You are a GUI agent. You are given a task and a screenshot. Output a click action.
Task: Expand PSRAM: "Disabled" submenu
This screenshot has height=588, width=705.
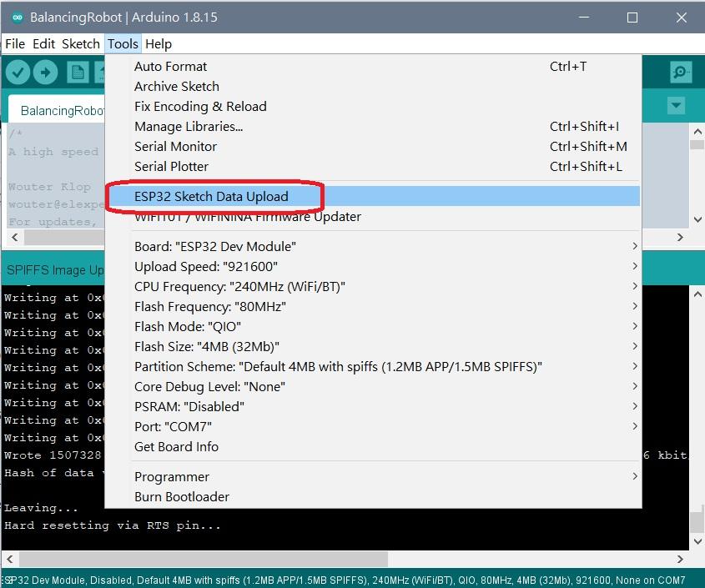click(x=373, y=406)
